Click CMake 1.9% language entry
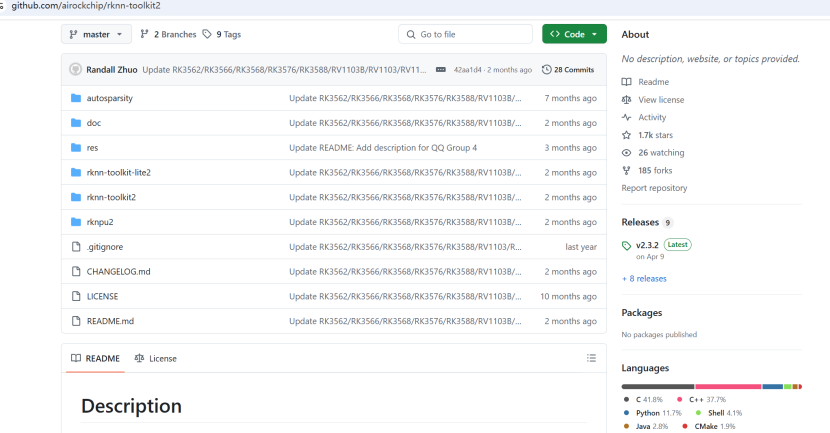Image resolution: width=830 pixels, height=433 pixels. point(708,426)
